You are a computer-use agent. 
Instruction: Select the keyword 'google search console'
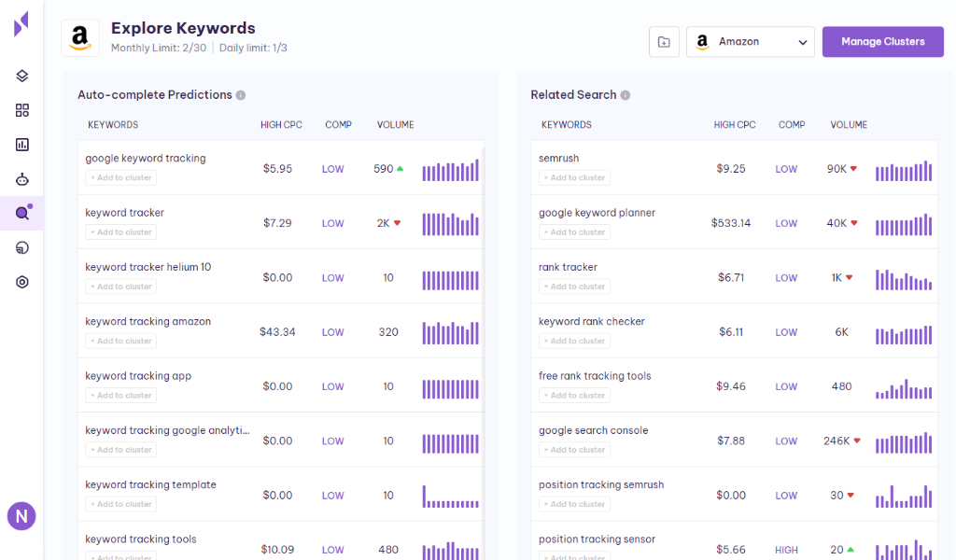coord(593,430)
